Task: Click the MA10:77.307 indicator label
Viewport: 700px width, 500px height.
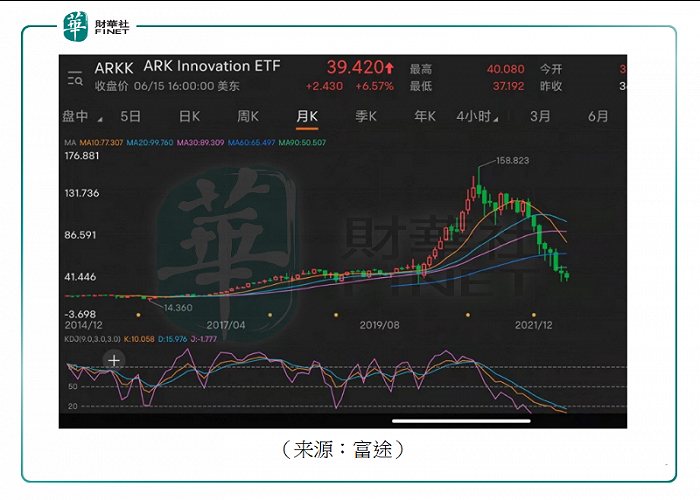Action: 101,143
